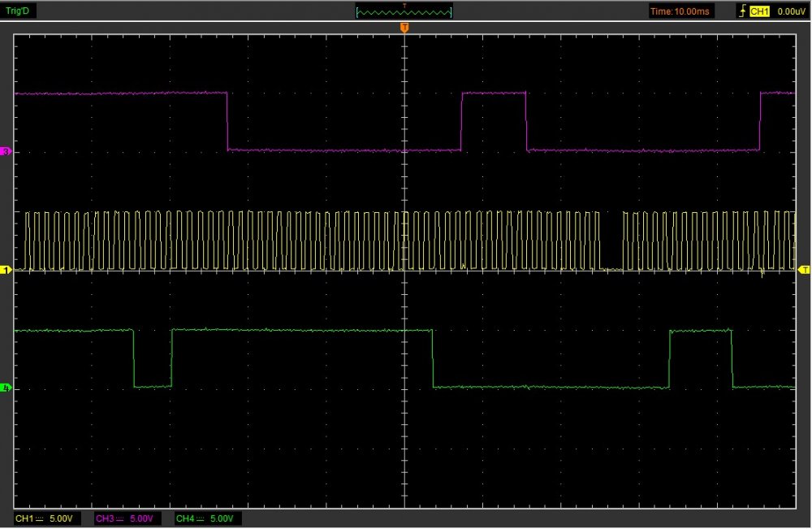Click the CH4 DC coupling symbol
812x529 pixels.
click(x=199, y=518)
